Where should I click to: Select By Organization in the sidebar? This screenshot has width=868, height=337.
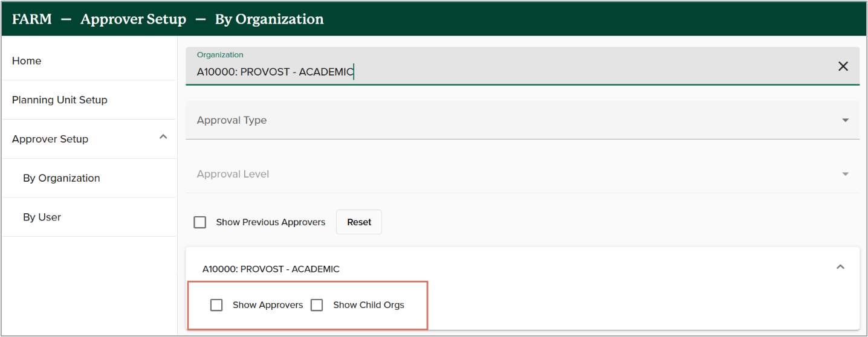62,178
